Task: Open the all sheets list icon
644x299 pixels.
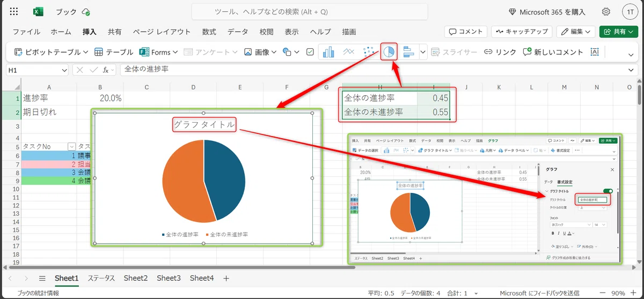Action: (42, 278)
